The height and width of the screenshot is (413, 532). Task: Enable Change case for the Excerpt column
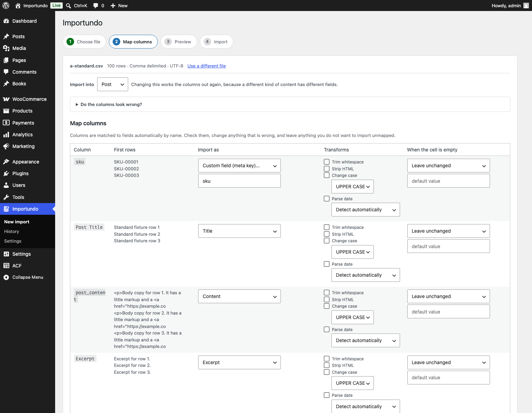[327, 372]
